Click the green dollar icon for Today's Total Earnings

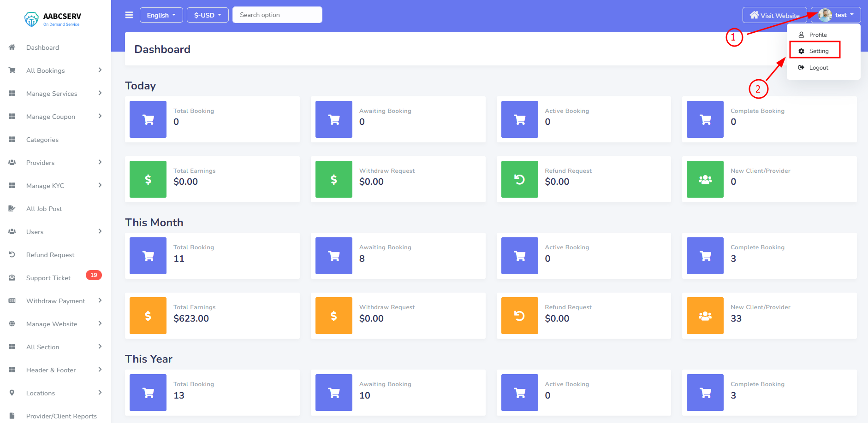[x=148, y=179]
